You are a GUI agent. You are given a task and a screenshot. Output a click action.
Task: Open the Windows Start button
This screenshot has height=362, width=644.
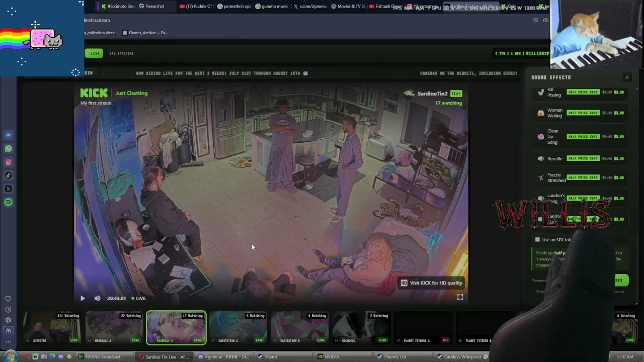[11, 357]
